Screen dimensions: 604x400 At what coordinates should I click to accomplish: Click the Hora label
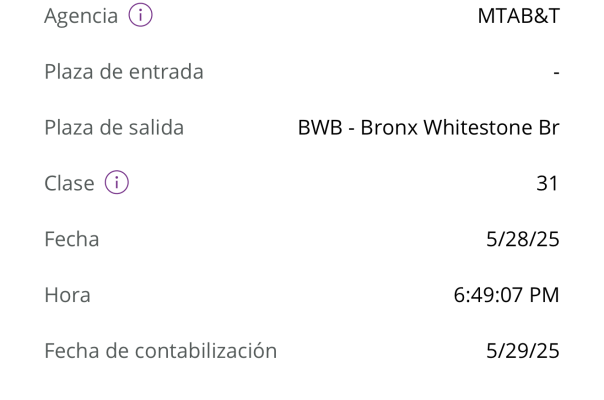tap(67, 295)
